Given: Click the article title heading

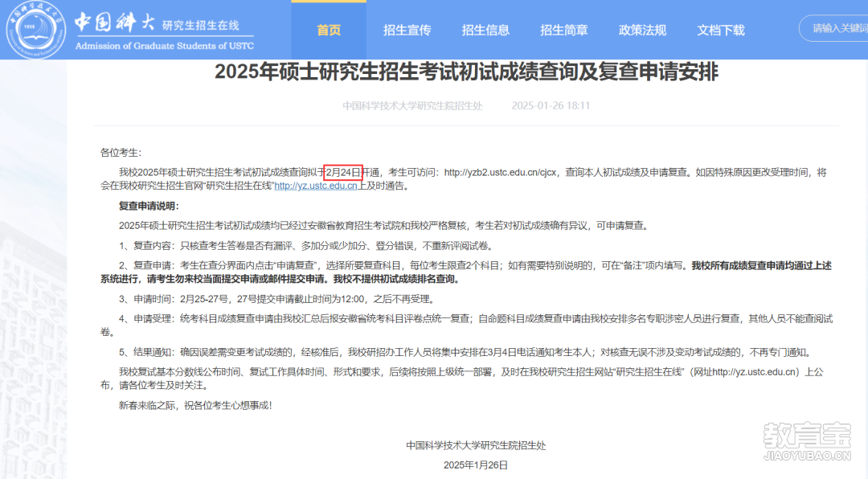Looking at the screenshot, I should click(x=466, y=72).
